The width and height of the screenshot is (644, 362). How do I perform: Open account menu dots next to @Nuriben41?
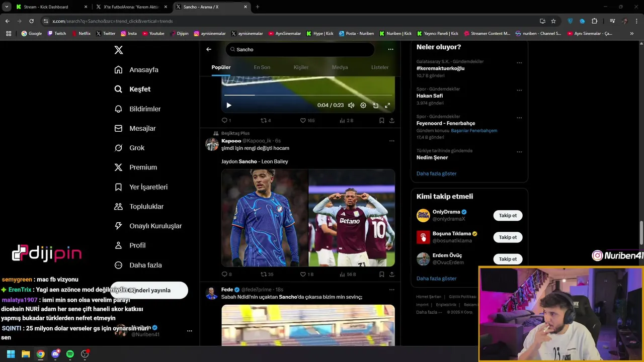(x=190, y=331)
